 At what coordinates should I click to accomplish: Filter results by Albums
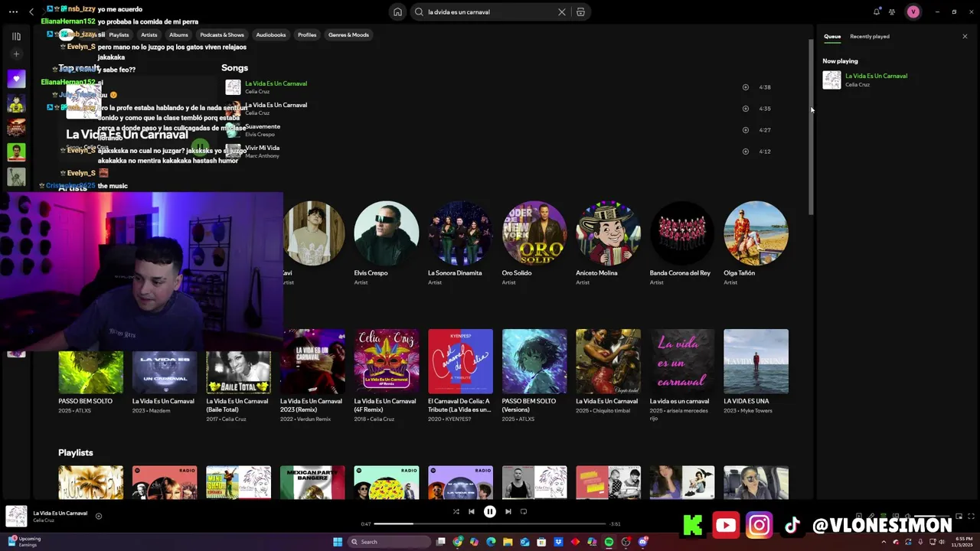[x=178, y=35]
